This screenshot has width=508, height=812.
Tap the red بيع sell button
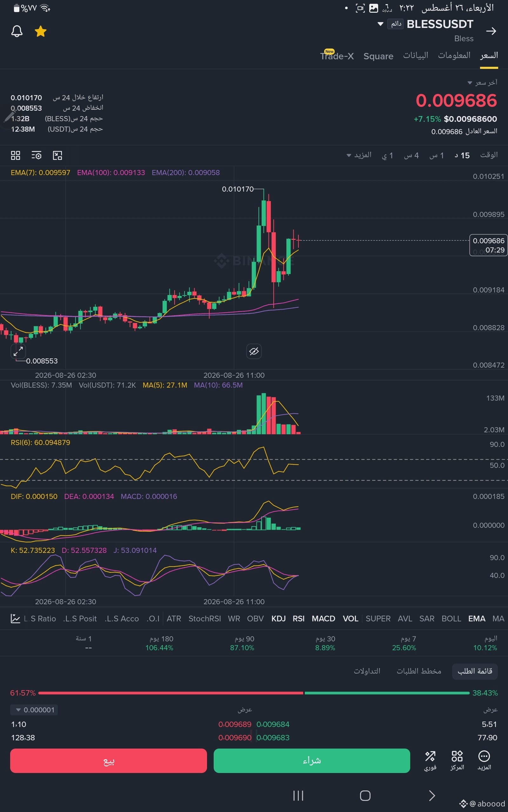(109, 761)
